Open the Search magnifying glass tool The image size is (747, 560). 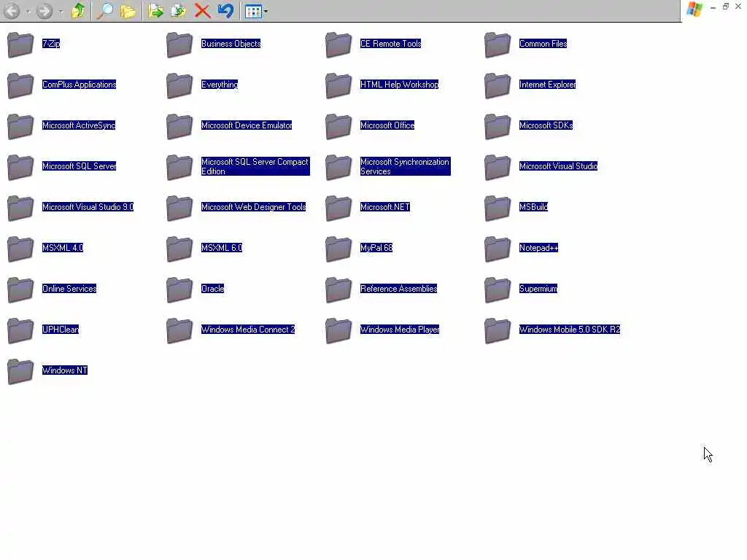(x=104, y=11)
